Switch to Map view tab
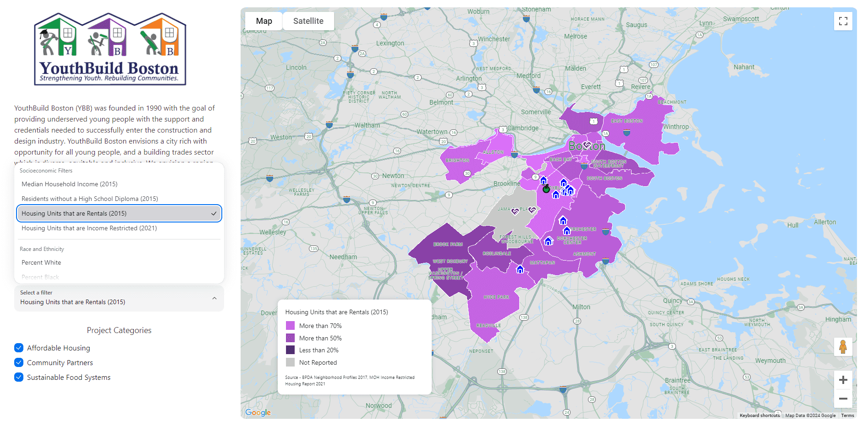 264,21
